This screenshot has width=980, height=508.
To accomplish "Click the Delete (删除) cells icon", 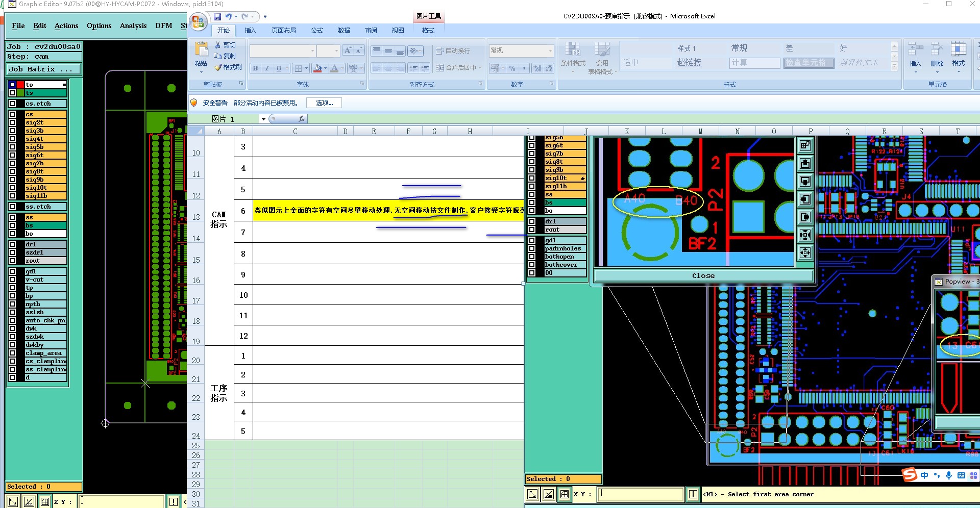I will point(937,49).
